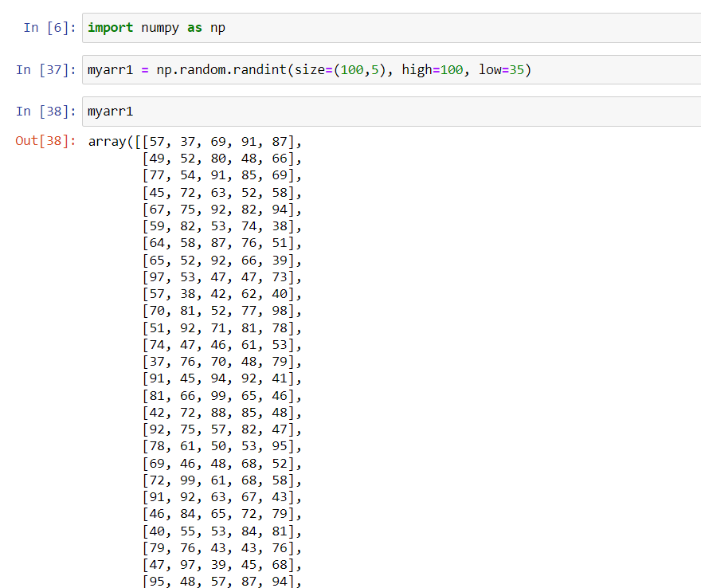Click output row [97, 53, 47, 47, 73]
701x588 pixels.
[x=221, y=277]
